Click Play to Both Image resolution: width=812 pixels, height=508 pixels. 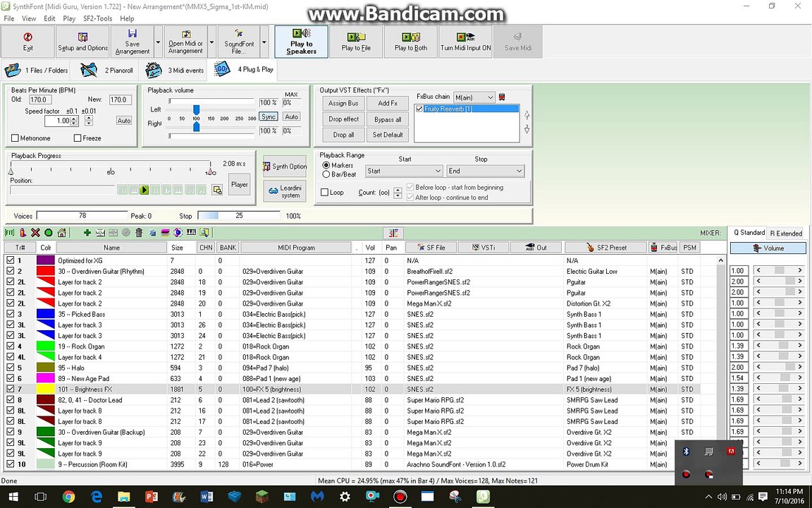[411, 42]
